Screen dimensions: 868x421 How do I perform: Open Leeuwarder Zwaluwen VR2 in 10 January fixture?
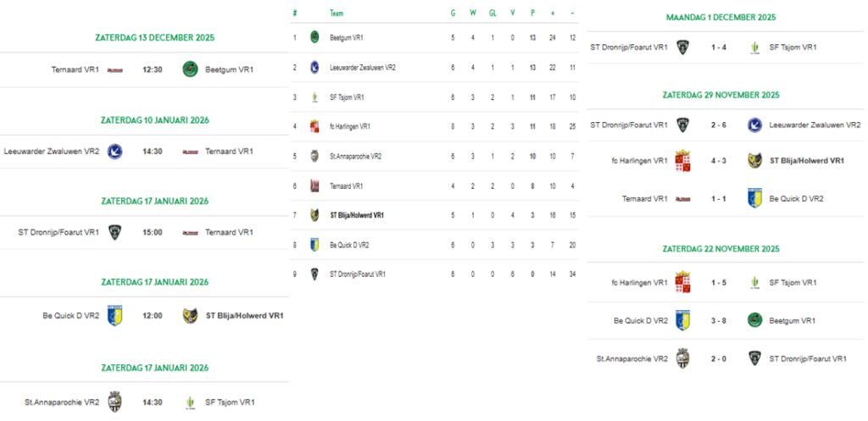click(x=52, y=152)
